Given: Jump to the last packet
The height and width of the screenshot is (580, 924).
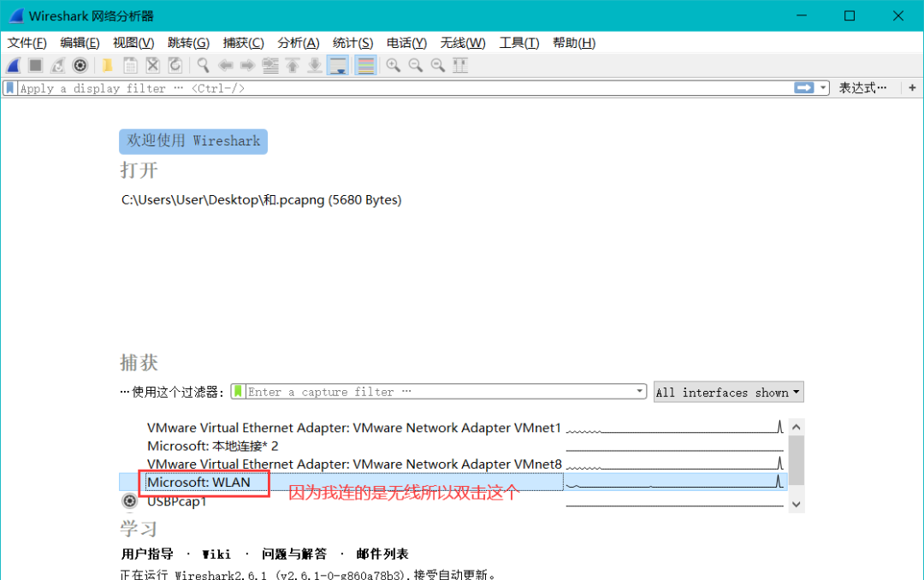Looking at the screenshot, I should click(315, 65).
